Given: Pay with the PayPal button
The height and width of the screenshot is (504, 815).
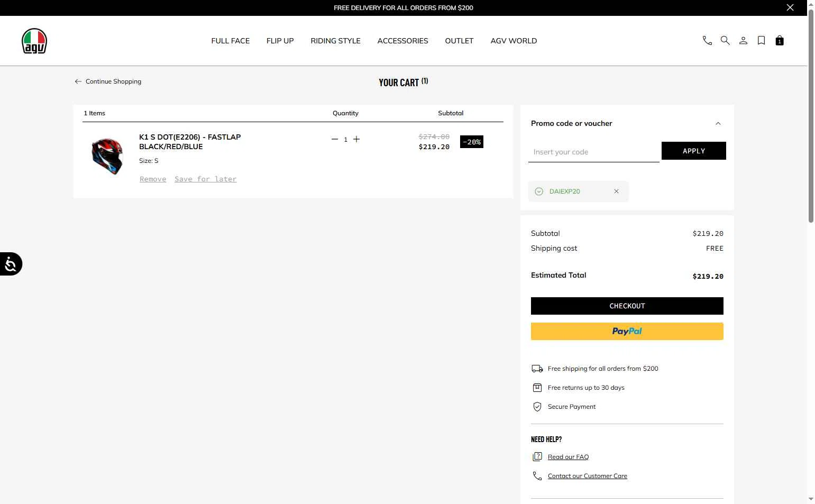Looking at the screenshot, I should 627,331.
